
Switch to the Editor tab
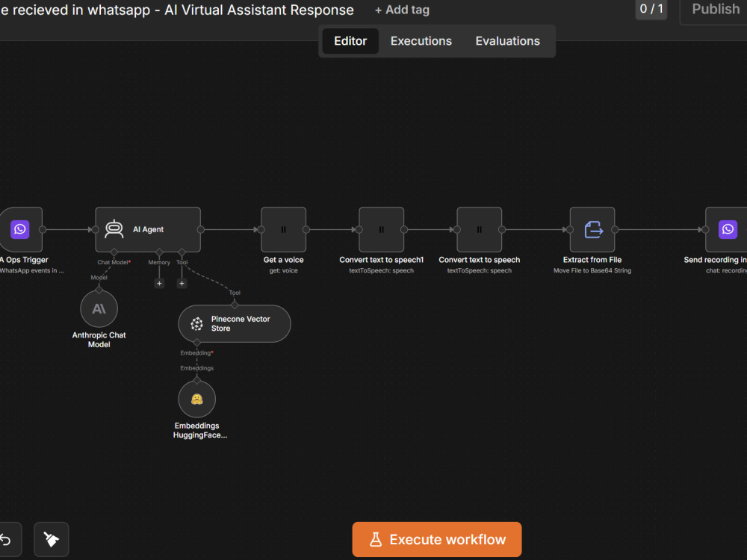pyautogui.click(x=350, y=41)
